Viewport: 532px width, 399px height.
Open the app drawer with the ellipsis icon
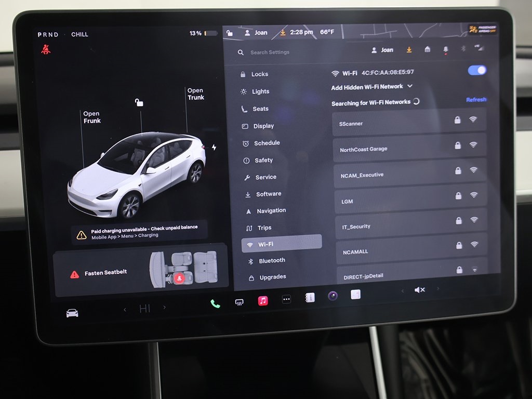286,299
